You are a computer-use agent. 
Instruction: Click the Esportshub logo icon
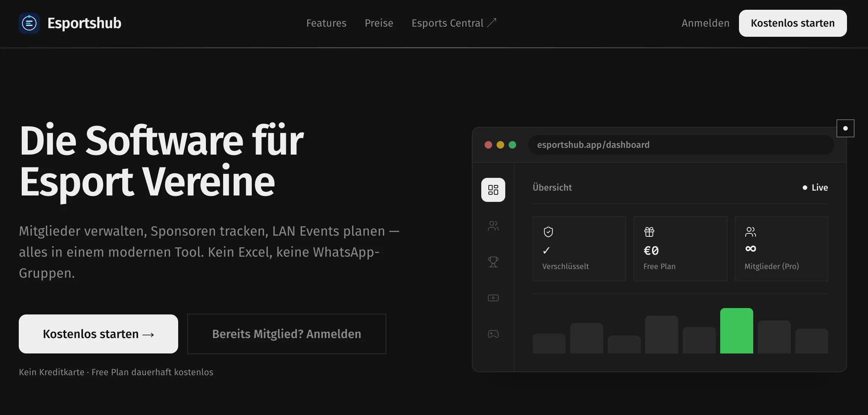[x=29, y=23]
